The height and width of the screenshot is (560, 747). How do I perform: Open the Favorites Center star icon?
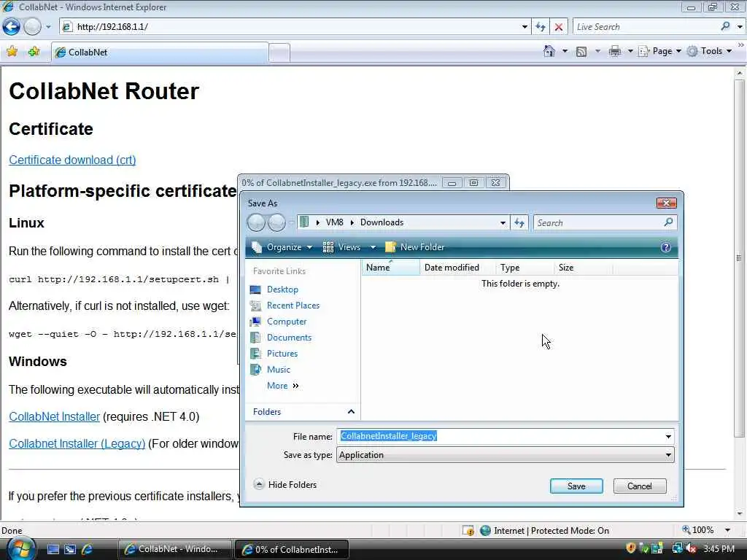[x=12, y=52]
